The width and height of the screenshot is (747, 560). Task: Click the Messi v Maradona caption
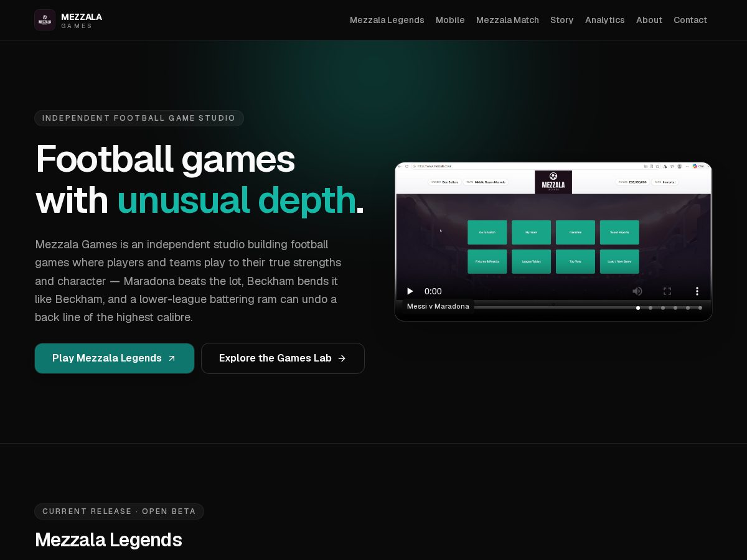click(x=438, y=306)
